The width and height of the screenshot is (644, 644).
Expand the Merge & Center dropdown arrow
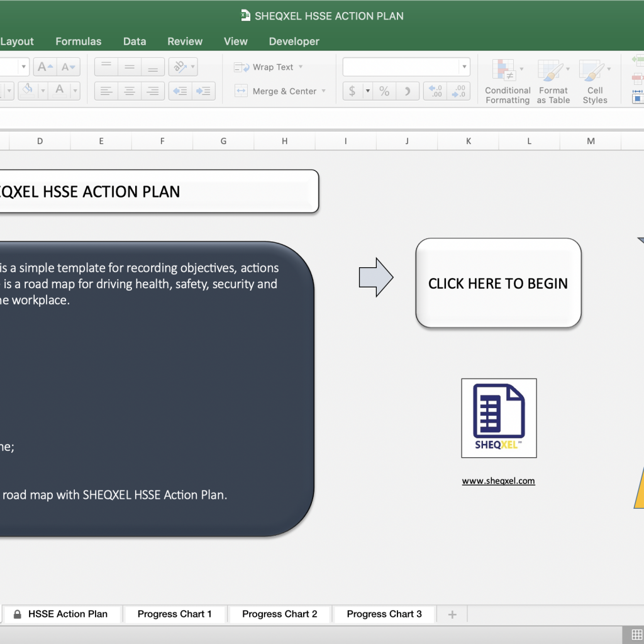coord(324,91)
